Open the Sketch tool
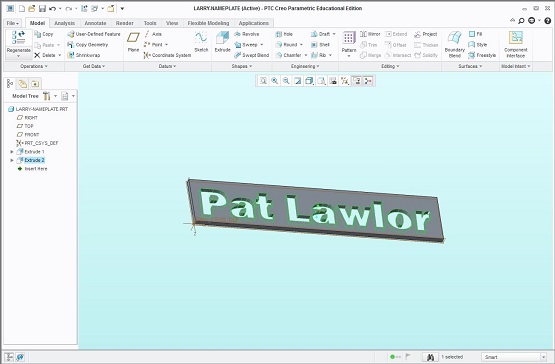This screenshot has width=555, height=364. 201,42
